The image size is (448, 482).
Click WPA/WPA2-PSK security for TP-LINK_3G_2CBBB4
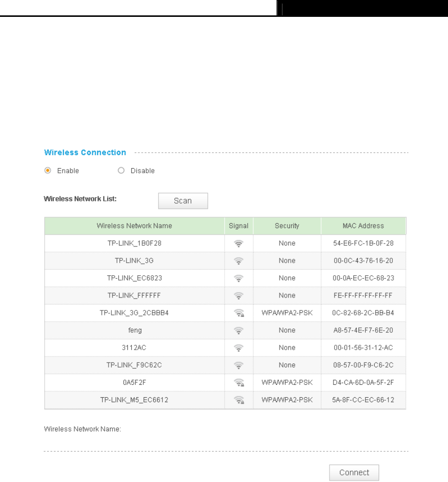point(287,313)
